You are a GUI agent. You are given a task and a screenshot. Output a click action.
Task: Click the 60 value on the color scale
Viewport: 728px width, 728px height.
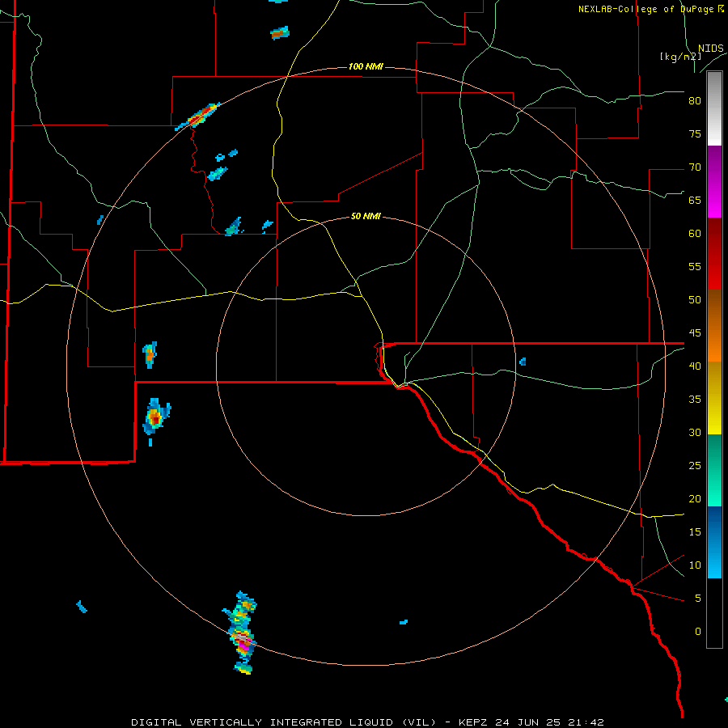coord(695,233)
